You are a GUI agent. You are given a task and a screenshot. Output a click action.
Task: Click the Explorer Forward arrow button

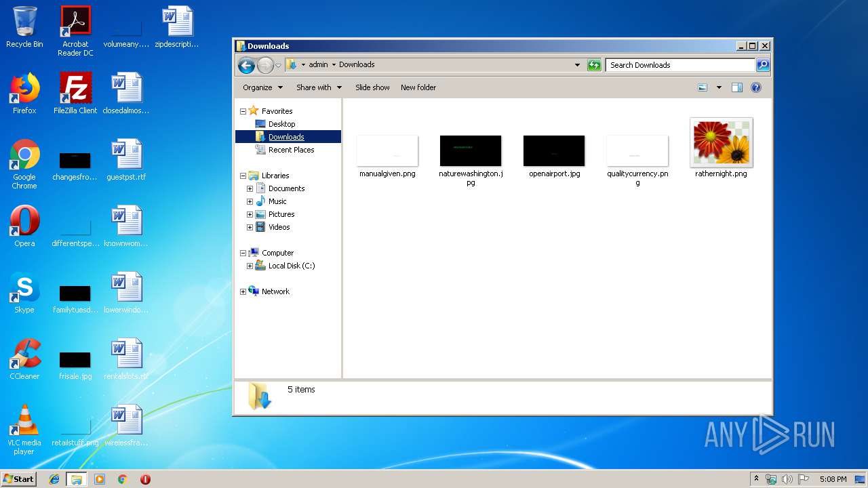(265, 65)
